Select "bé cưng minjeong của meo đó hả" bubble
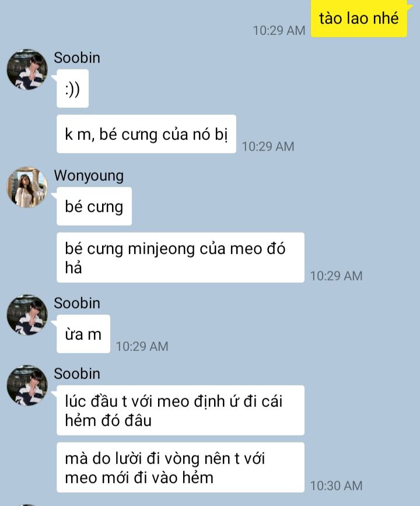The width and height of the screenshot is (420, 506). click(180, 258)
